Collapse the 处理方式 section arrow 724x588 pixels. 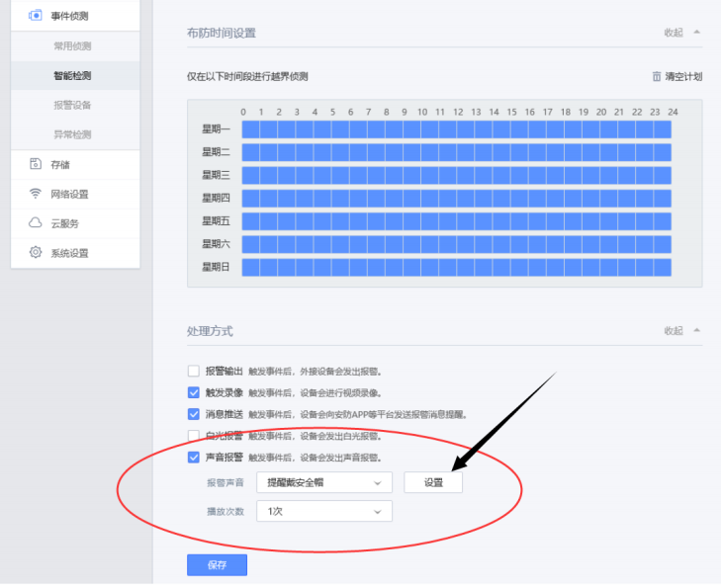click(699, 331)
